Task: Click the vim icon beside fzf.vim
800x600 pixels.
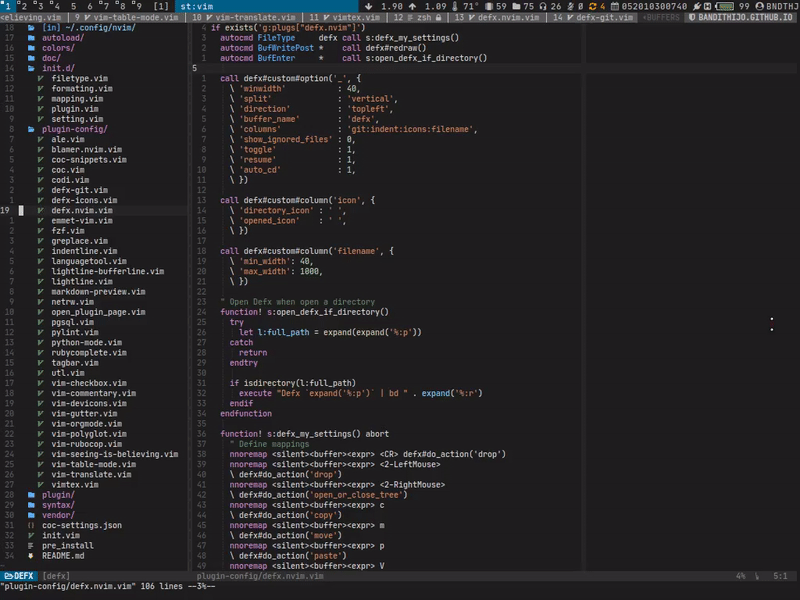Action: [41, 231]
